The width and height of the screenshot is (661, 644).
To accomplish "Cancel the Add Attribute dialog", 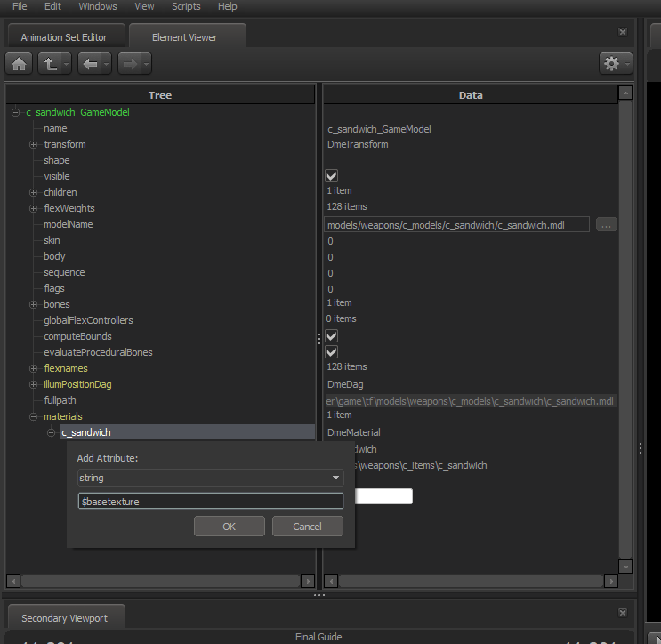I will (307, 527).
